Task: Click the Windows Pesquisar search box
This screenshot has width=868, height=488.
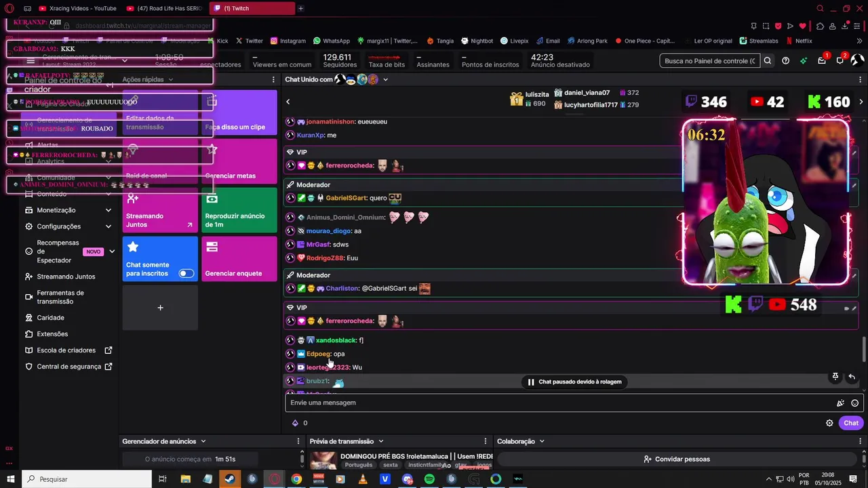Action: coord(87,479)
